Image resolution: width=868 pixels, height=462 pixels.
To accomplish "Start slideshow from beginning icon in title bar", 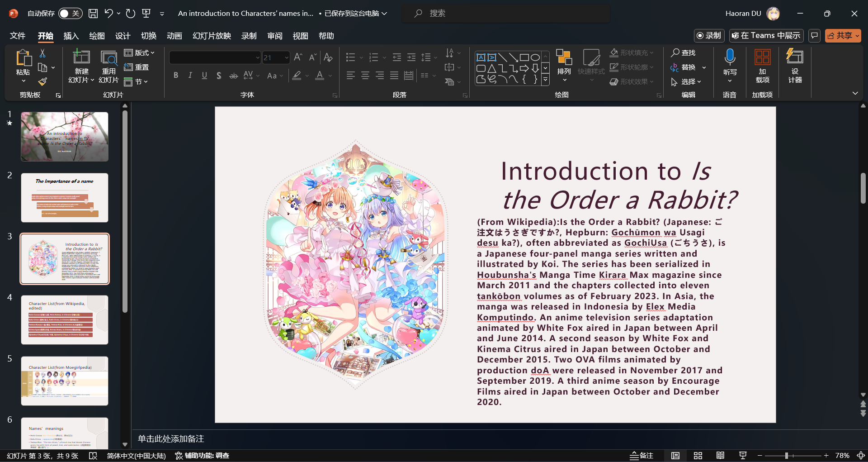I will [x=146, y=14].
